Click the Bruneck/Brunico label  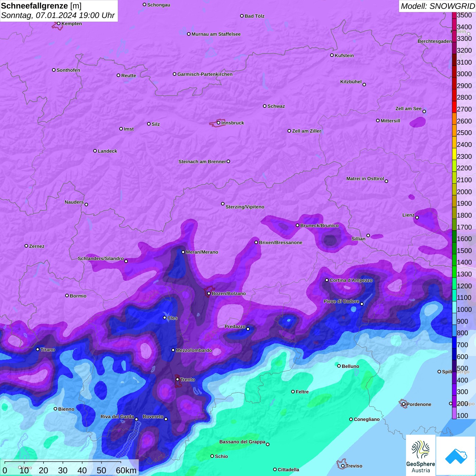tap(319, 225)
